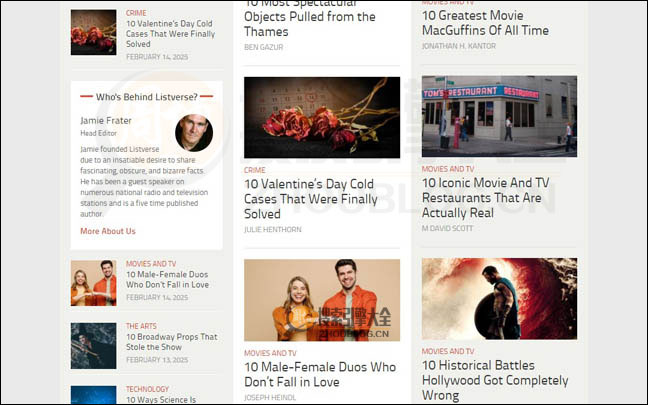Open headline 10 Broadway Props That Stole the Show
Image resolution: width=648 pixels, height=405 pixels.
point(172,342)
